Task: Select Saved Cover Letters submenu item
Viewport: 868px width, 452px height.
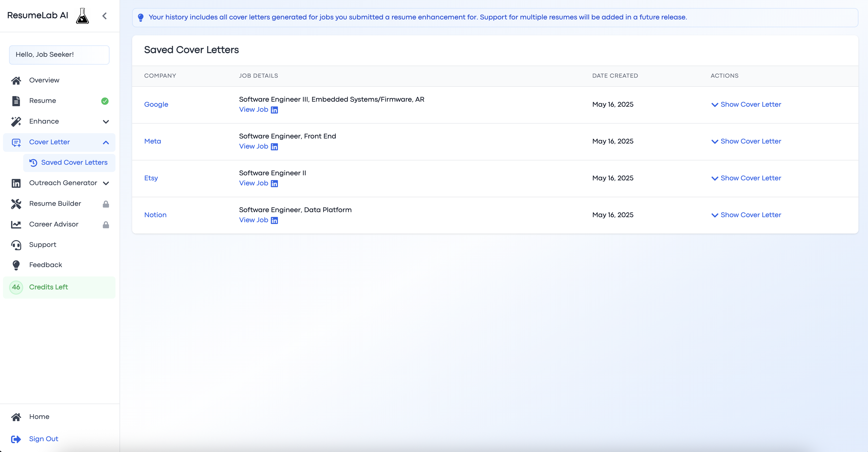Action: 74,162
